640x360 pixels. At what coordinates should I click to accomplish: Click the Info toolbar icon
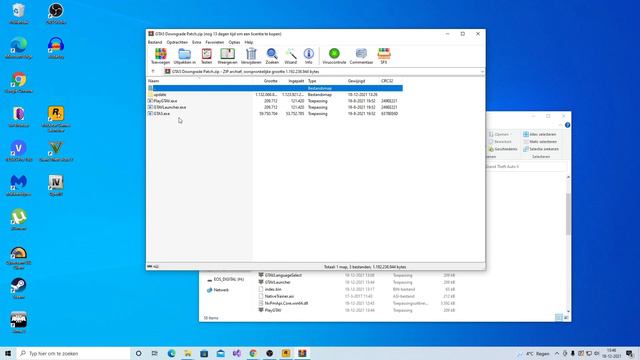click(x=309, y=56)
